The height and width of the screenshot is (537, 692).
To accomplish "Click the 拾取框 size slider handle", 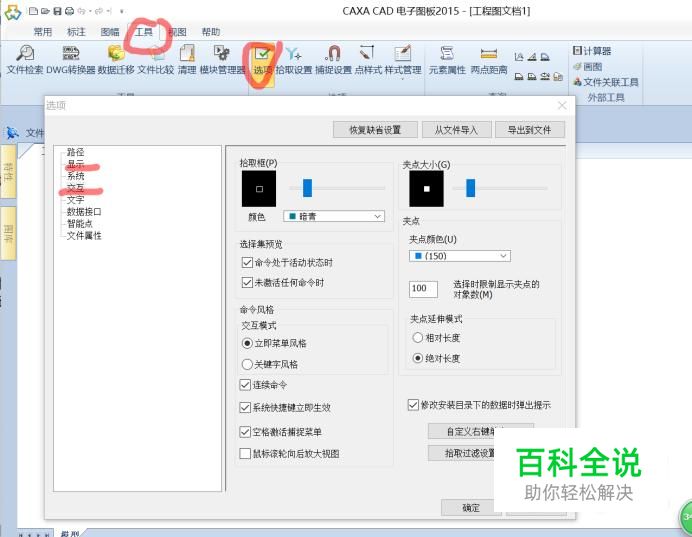I will coord(308,188).
